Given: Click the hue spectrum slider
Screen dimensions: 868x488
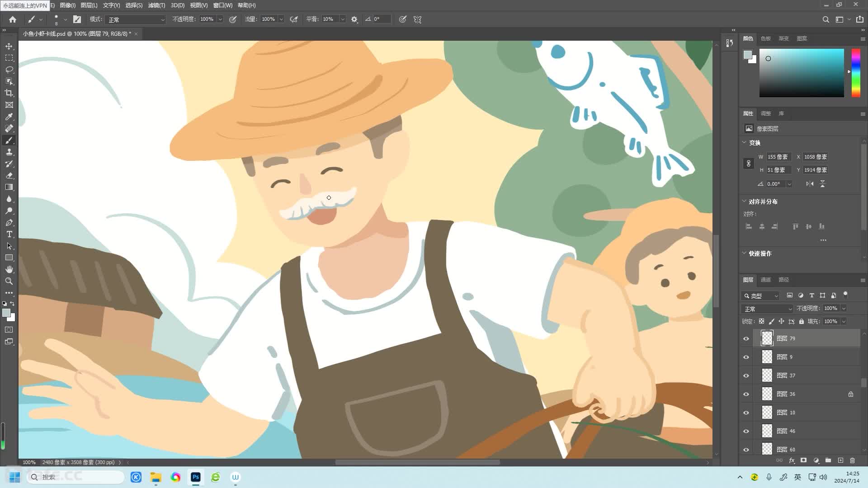Looking at the screenshot, I should click(x=856, y=73).
